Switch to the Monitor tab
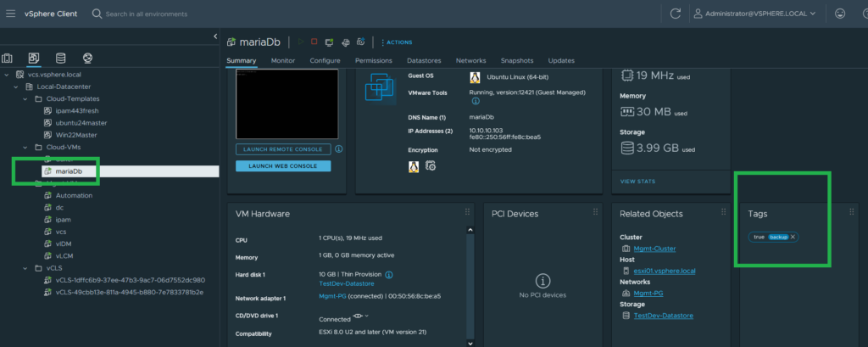The image size is (868, 347). (x=283, y=60)
